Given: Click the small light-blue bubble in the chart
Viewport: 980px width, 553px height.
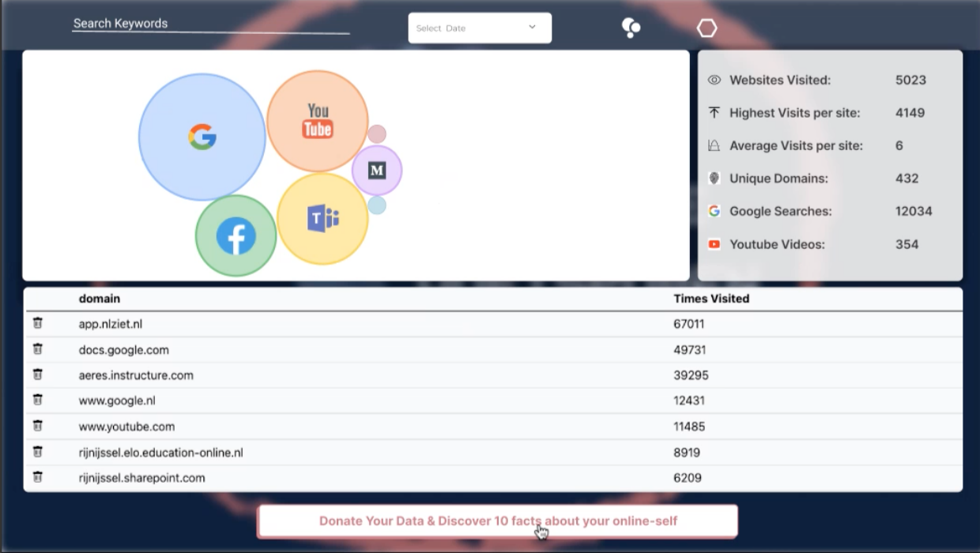Looking at the screenshot, I should (x=377, y=205).
